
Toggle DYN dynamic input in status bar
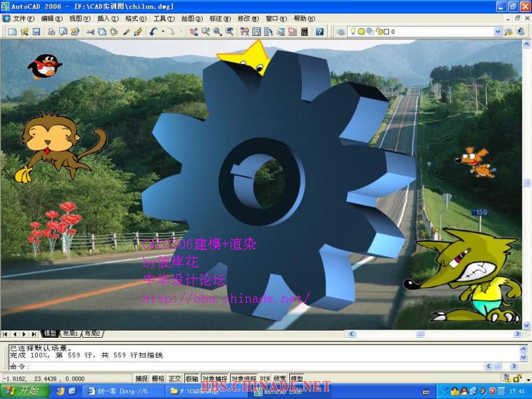click(265, 378)
